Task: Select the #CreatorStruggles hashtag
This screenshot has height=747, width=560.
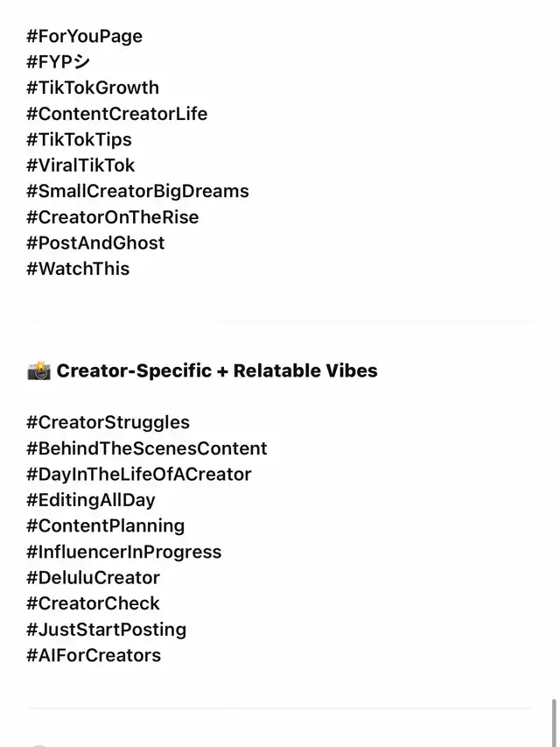Action: click(108, 423)
